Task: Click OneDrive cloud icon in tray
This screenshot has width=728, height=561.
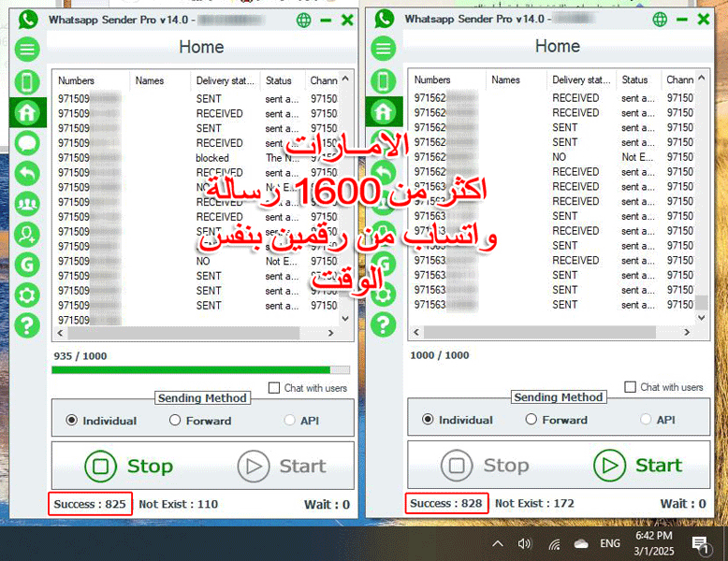Action: (x=581, y=544)
